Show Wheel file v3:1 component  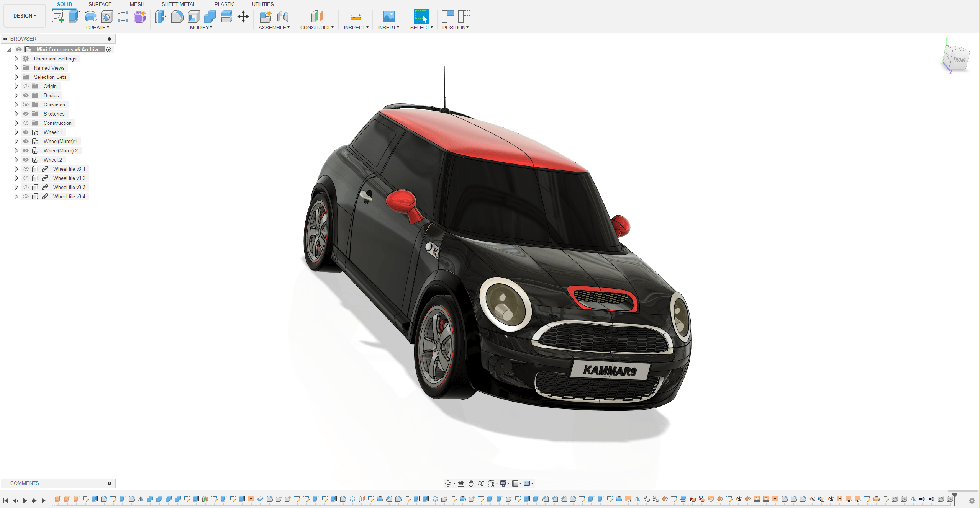[x=26, y=169]
